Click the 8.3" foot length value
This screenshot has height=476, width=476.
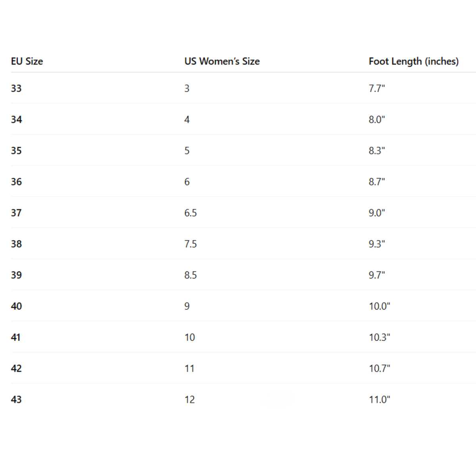(x=376, y=151)
